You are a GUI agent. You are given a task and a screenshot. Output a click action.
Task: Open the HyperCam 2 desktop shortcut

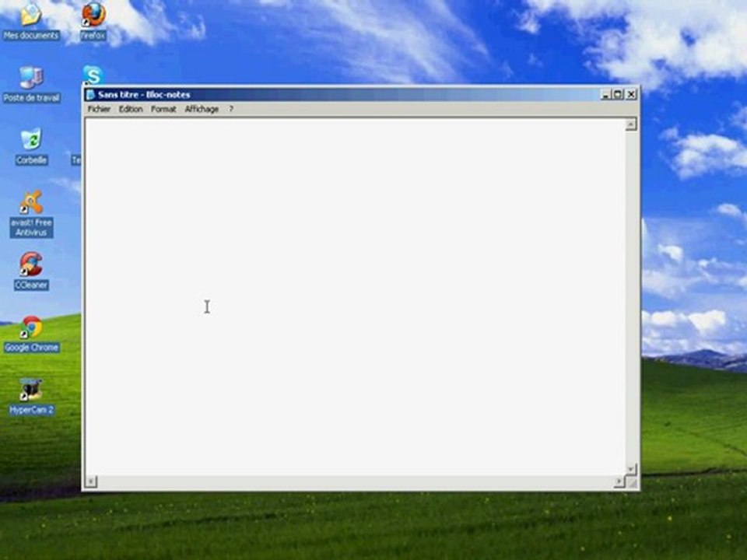[31, 396]
